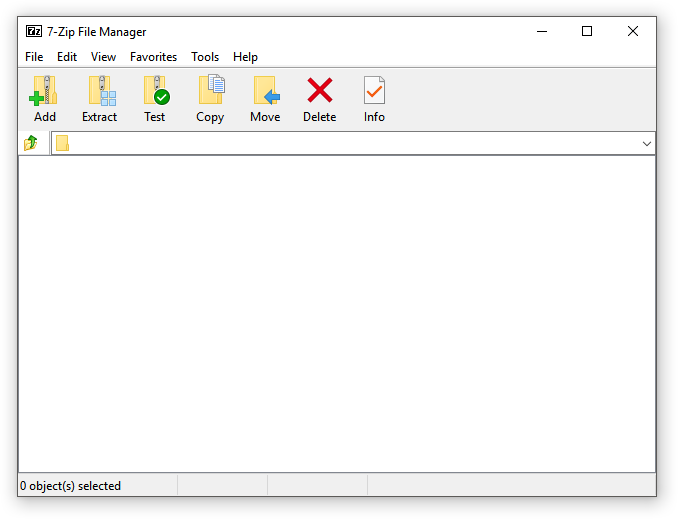Click the Add archive toolbar icon
Viewport: 678px width, 519px height.
(x=43, y=90)
